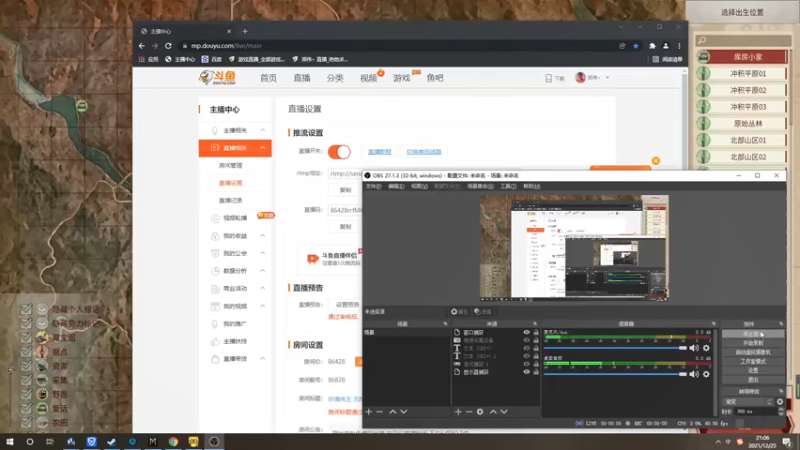Add a new source in the OBS sources panel
Screen dimensions: 800x450
(458, 412)
